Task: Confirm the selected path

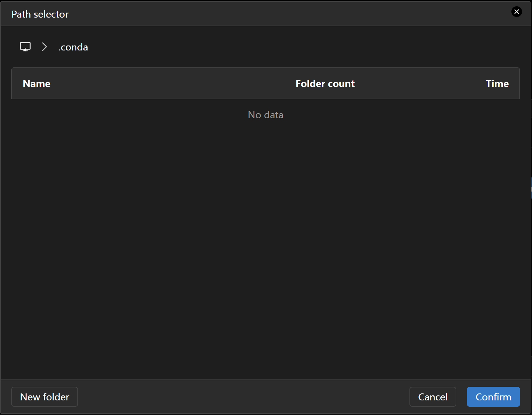Action: 493,397
